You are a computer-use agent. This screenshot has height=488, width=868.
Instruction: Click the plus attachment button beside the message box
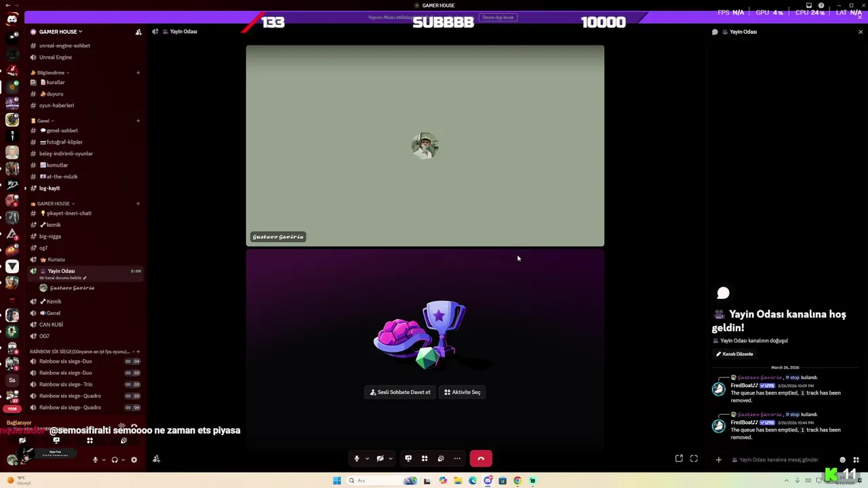click(718, 460)
